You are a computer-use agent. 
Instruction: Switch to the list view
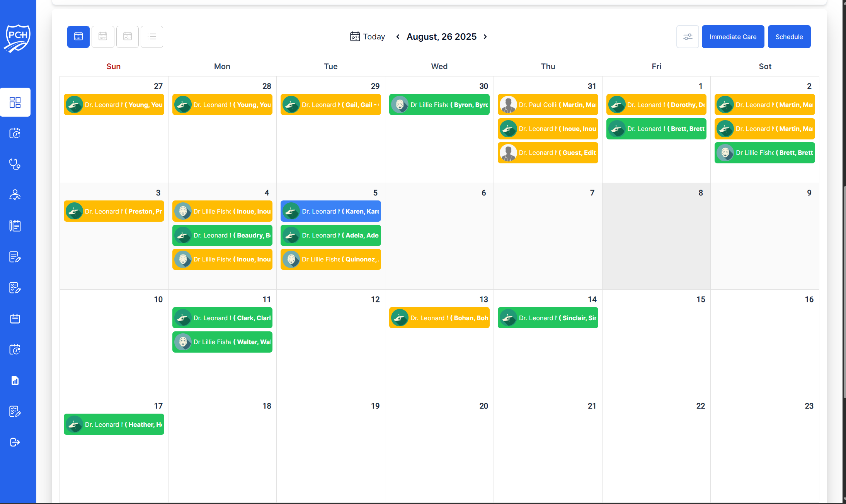(x=152, y=36)
